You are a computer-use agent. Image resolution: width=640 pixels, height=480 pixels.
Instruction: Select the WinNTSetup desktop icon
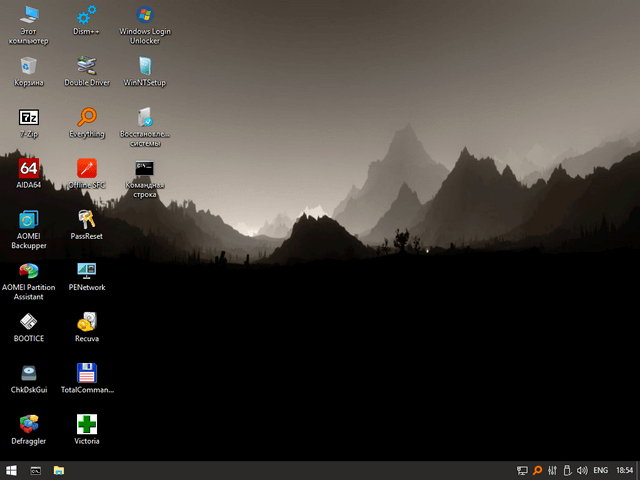145,66
